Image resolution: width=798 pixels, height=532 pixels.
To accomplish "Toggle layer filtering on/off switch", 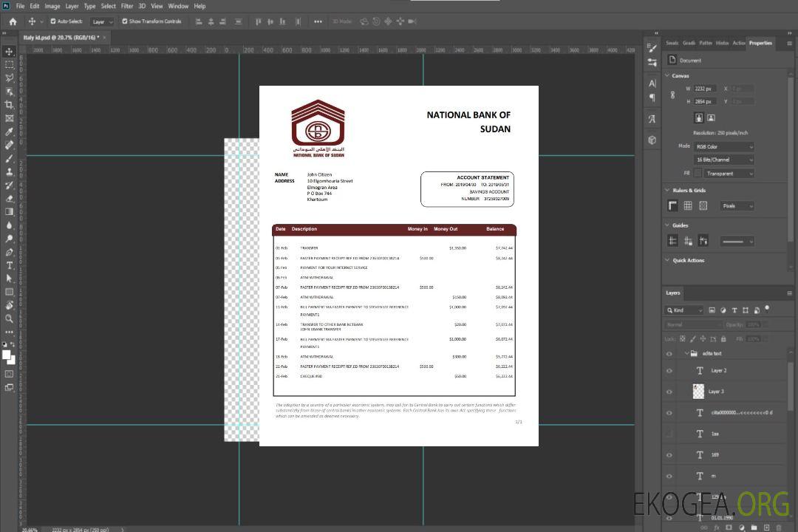I will pyautogui.click(x=767, y=309).
